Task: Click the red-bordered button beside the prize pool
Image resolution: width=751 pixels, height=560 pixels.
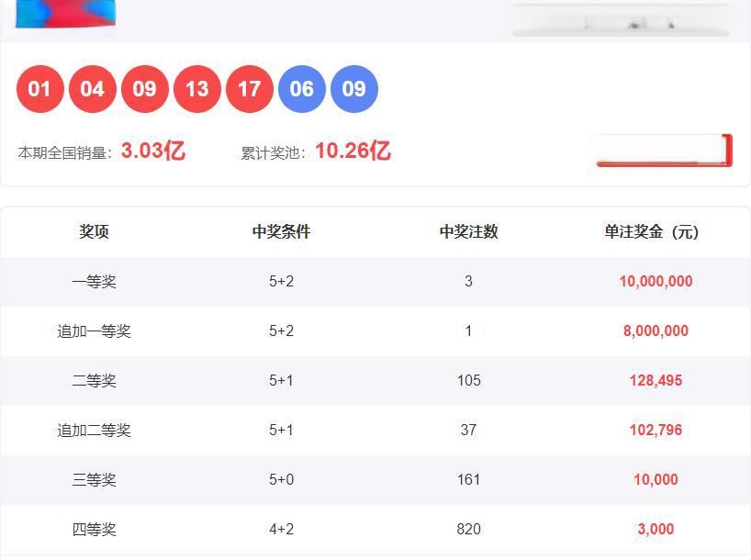Action: point(663,151)
